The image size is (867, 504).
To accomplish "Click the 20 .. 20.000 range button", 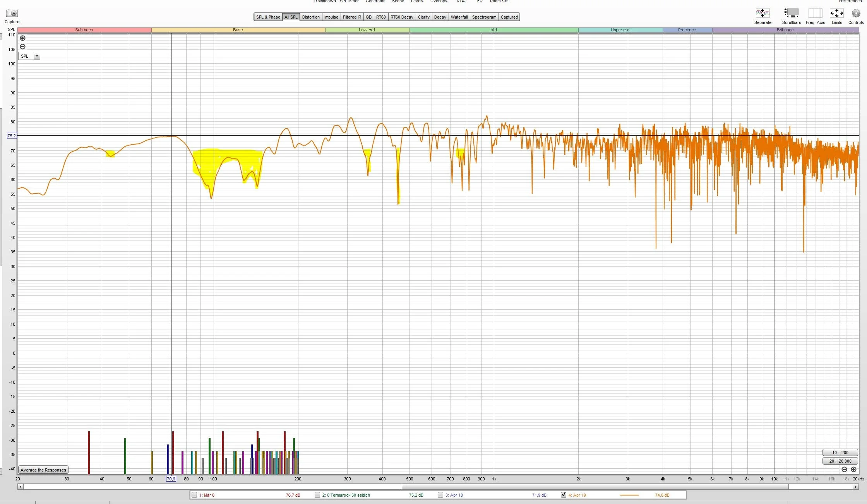I will point(840,461).
